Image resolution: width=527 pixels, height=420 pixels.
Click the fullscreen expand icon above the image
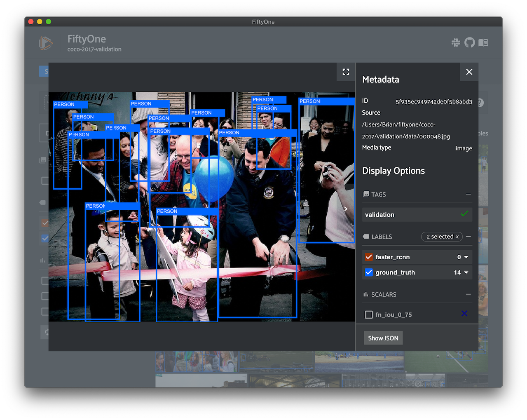click(x=345, y=72)
